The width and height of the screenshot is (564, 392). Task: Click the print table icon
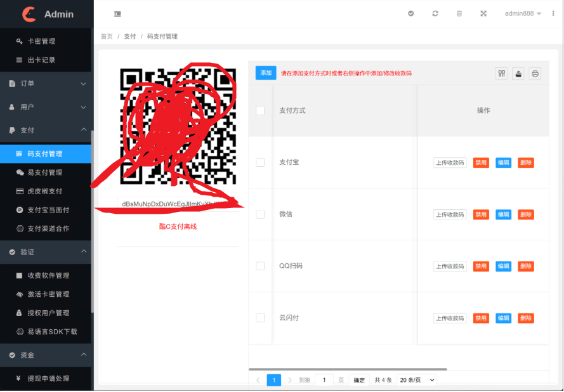(535, 74)
